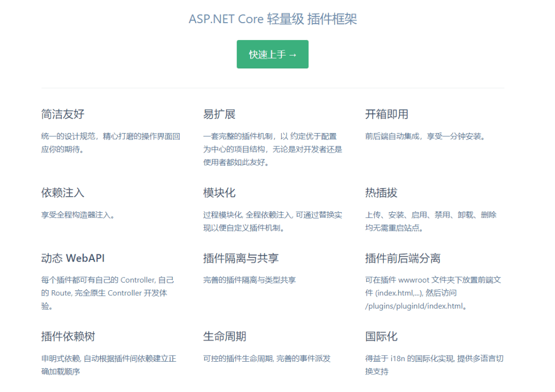Click the text 享受全程构造器注入。
The height and width of the screenshot is (392, 555).
click(x=79, y=215)
